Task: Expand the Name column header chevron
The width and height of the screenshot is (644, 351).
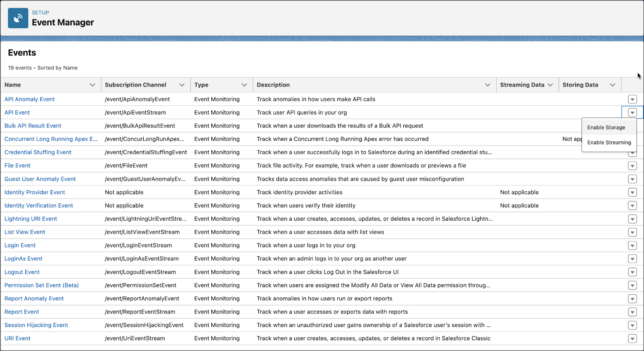Action: tap(93, 85)
